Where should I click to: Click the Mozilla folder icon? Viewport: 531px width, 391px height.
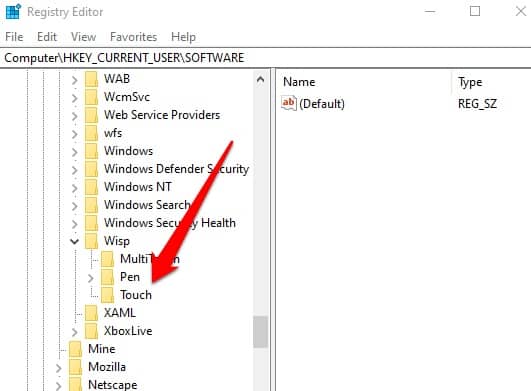(x=75, y=367)
